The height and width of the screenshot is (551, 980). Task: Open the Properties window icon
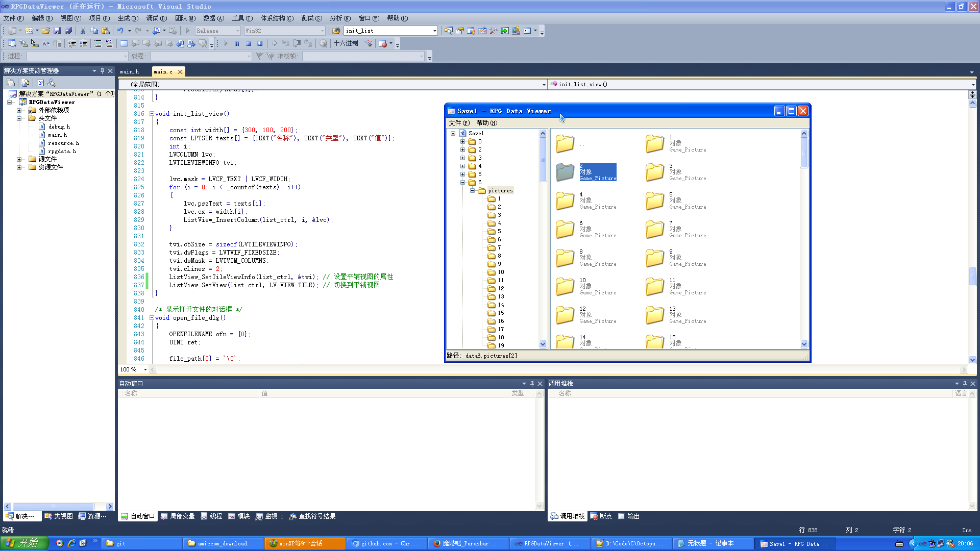point(459,31)
